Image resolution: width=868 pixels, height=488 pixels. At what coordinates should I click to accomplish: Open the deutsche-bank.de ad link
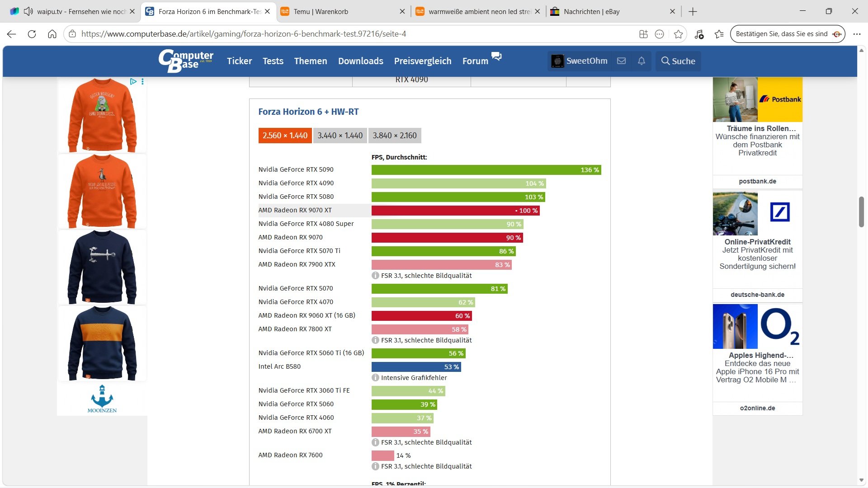pyautogui.click(x=757, y=295)
